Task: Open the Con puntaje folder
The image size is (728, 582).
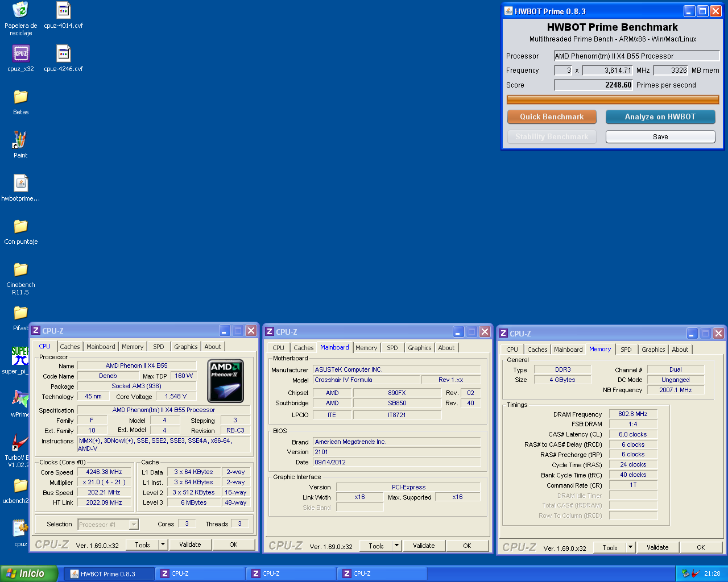Action: 20,226
